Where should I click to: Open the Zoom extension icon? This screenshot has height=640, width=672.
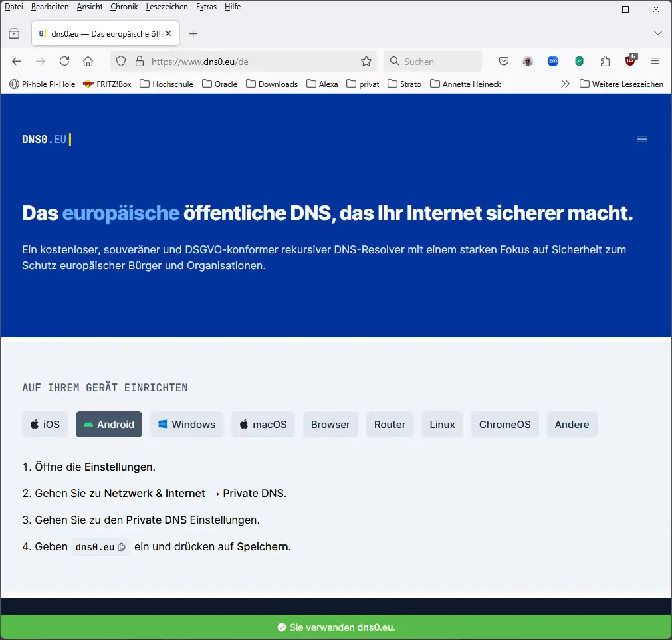click(x=553, y=62)
